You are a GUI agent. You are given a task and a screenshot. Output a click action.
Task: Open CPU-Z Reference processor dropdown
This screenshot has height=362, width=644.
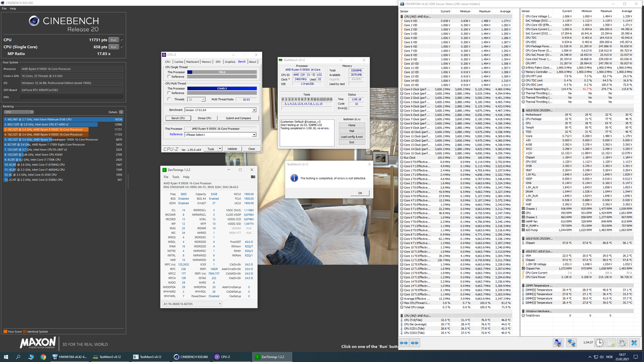[x=220, y=134]
